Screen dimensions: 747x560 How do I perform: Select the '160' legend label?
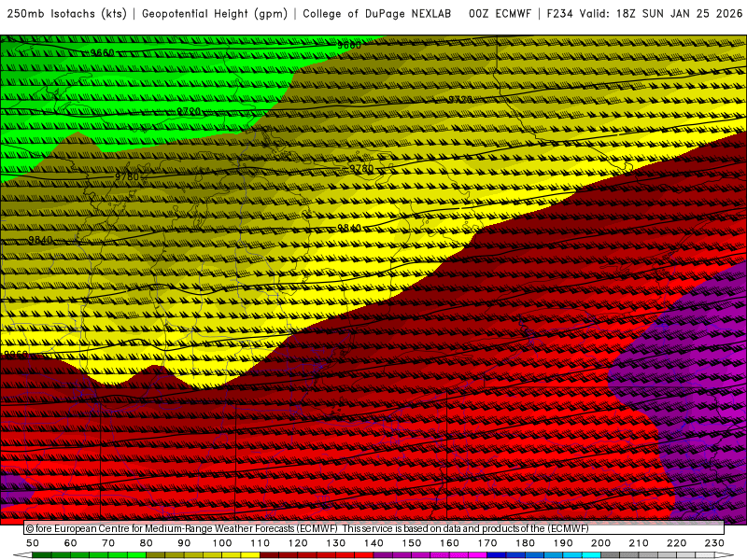click(449, 543)
